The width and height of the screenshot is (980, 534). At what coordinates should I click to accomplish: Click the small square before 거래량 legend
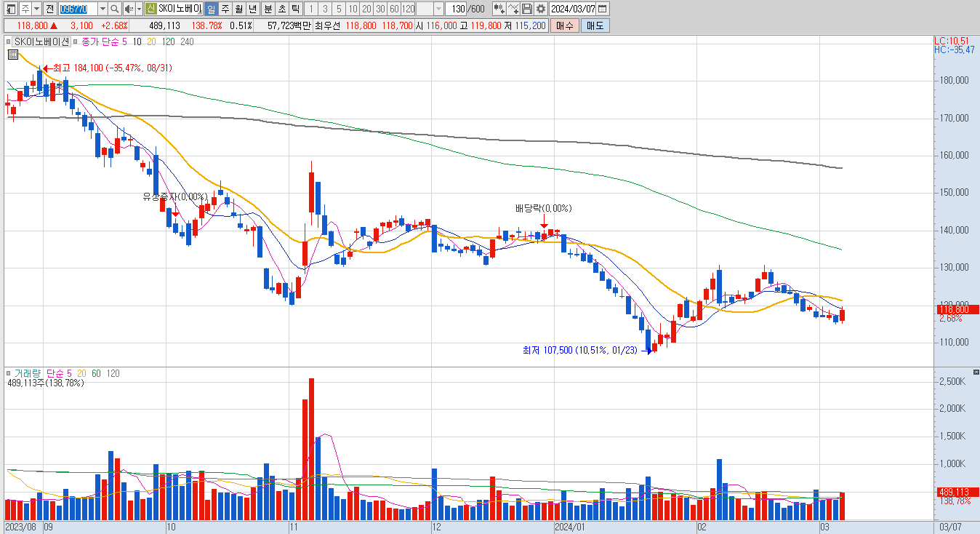(10, 373)
